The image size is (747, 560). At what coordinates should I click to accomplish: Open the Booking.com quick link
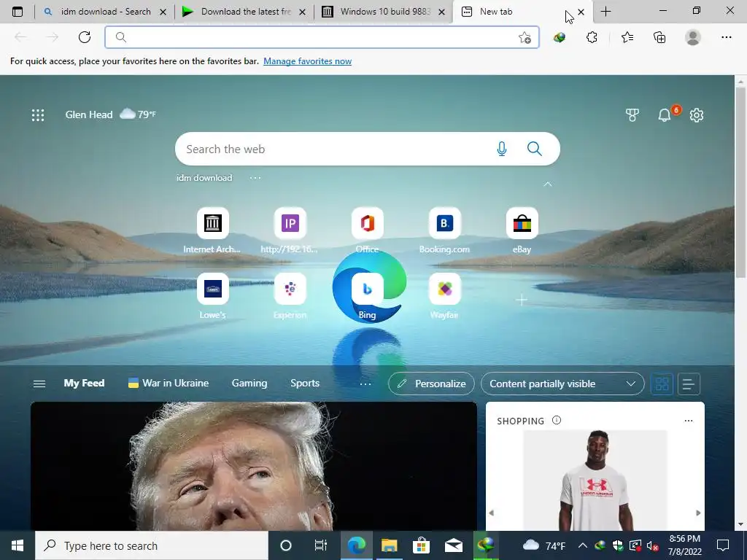pyautogui.click(x=444, y=231)
